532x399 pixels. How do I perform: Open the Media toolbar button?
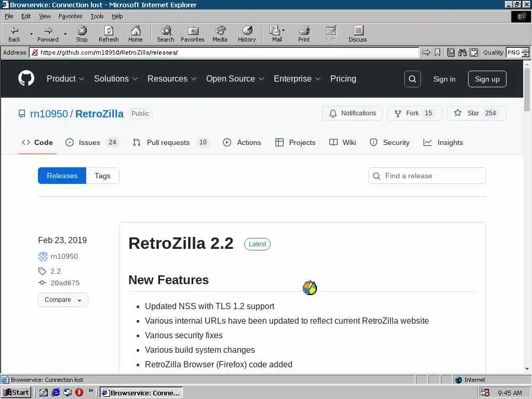[220, 34]
